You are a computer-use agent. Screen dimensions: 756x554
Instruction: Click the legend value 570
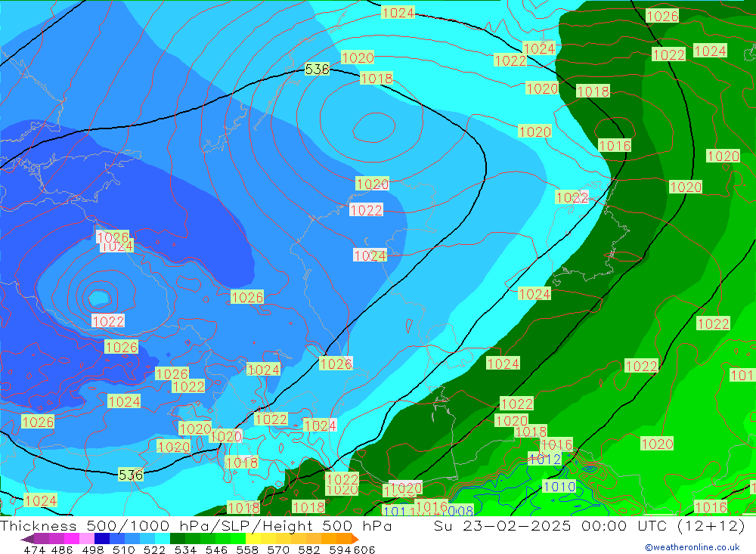[x=278, y=549]
